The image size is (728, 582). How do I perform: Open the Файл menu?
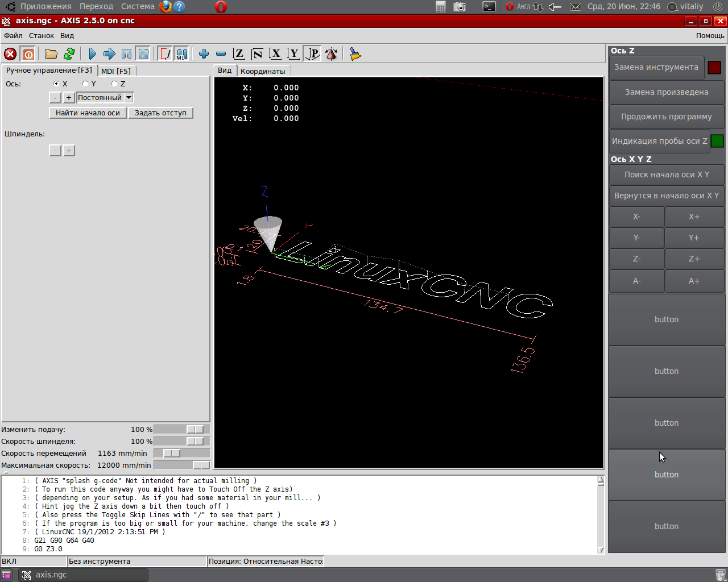[x=13, y=35]
